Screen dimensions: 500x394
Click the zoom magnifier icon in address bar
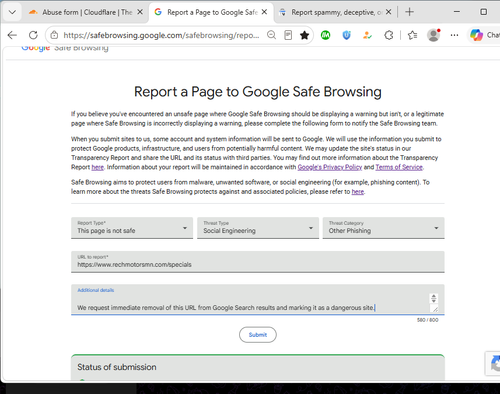272,35
